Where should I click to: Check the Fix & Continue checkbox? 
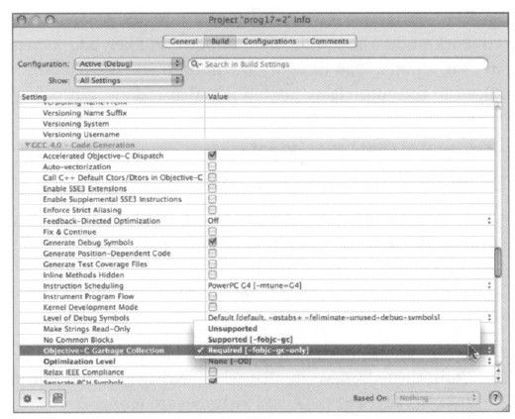click(x=212, y=231)
